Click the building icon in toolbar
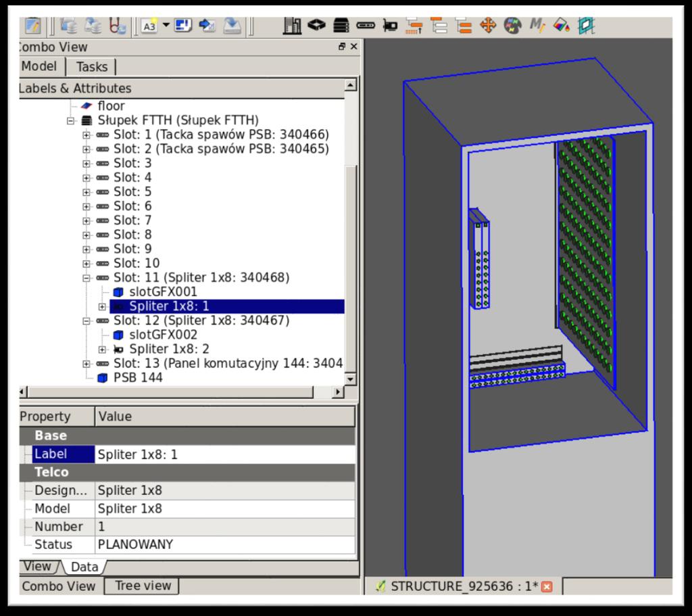This screenshot has height=616, width=692. [292, 26]
